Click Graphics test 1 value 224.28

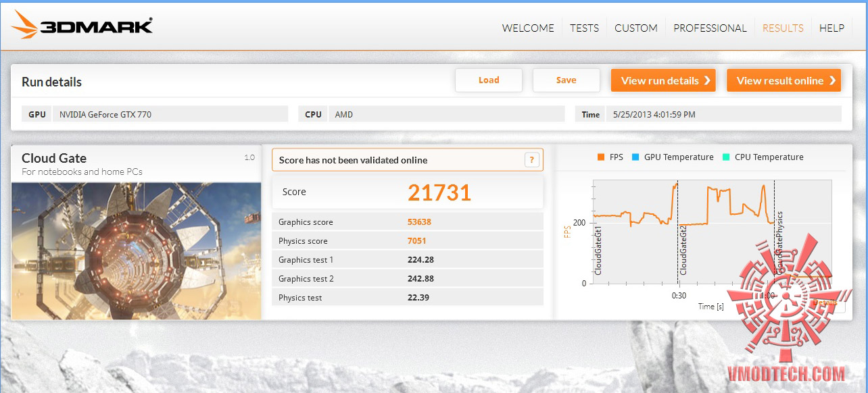(420, 260)
